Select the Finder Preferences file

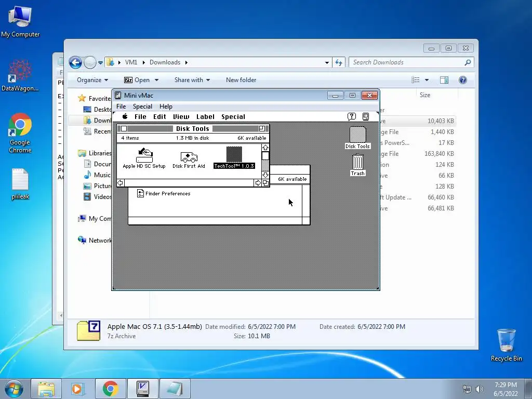(x=164, y=193)
